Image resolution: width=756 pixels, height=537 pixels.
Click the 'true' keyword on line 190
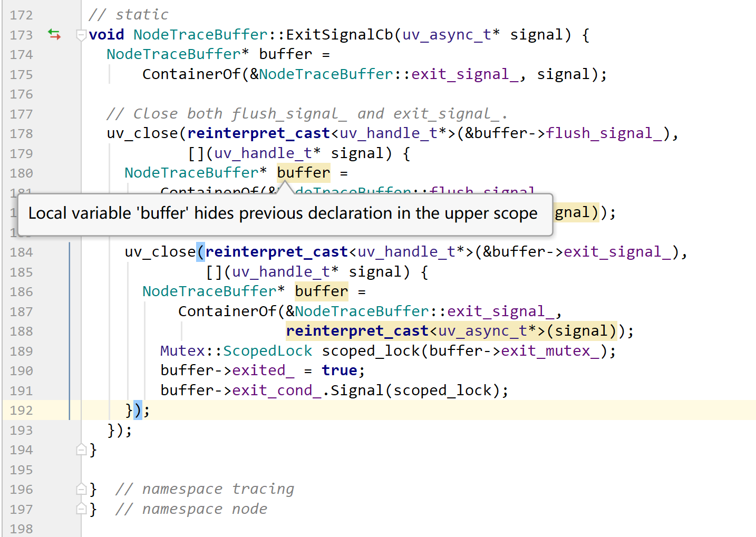(x=340, y=370)
